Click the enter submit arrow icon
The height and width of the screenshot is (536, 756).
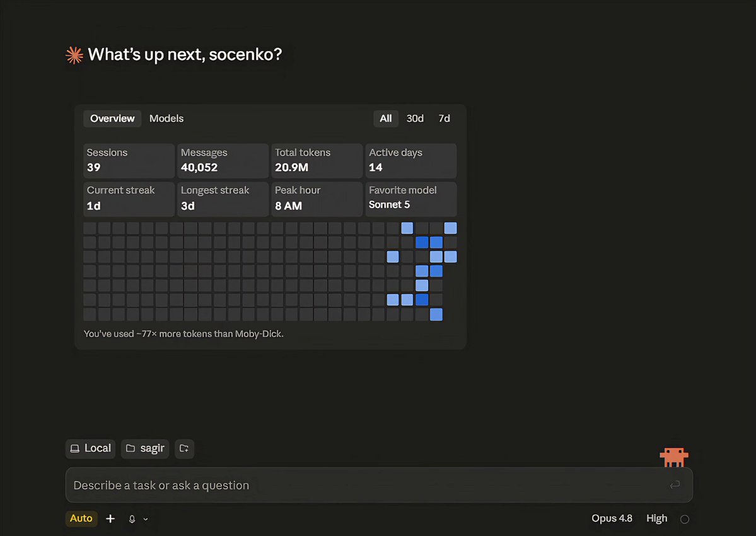pos(675,484)
